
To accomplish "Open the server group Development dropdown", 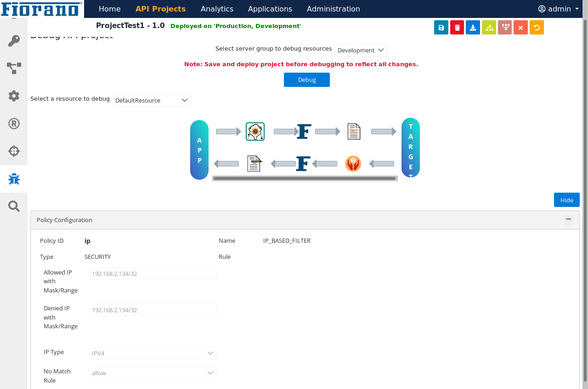I will tap(361, 51).
